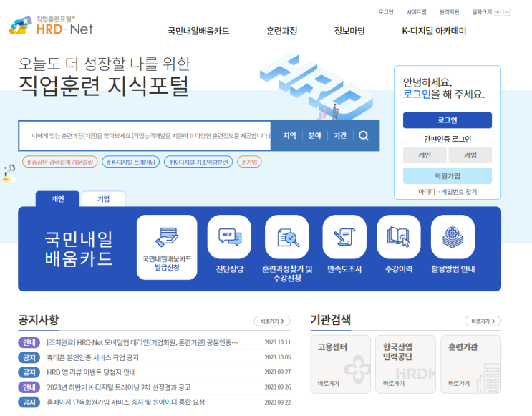Select the orange #기업 tag
This screenshot has height=416, width=532.
[249, 163]
